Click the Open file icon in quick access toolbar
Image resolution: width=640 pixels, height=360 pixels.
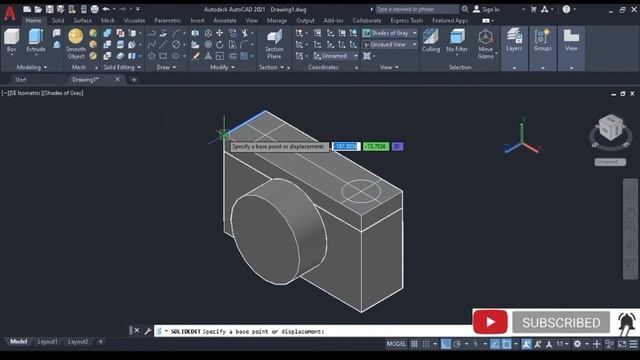pos(38,9)
